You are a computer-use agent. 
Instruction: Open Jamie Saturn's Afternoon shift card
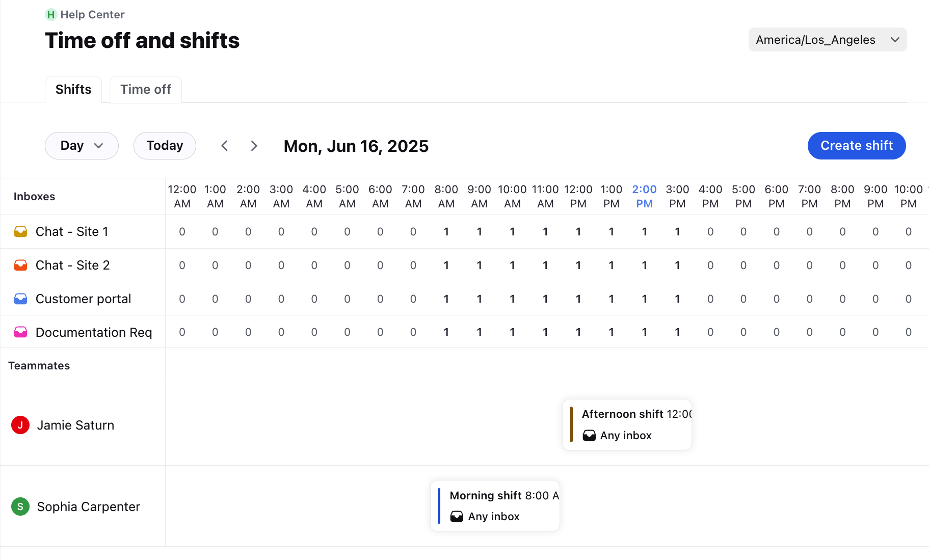pyautogui.click(x=627, y=424)
